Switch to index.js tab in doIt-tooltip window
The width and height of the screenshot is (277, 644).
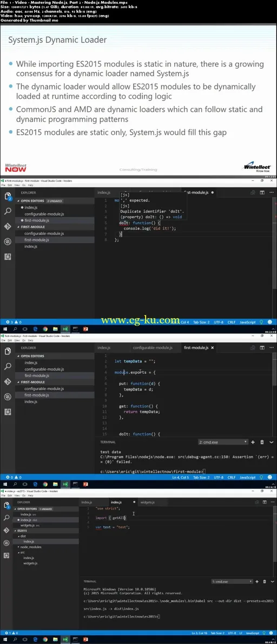pyautogui.click(x=103, y=192)
